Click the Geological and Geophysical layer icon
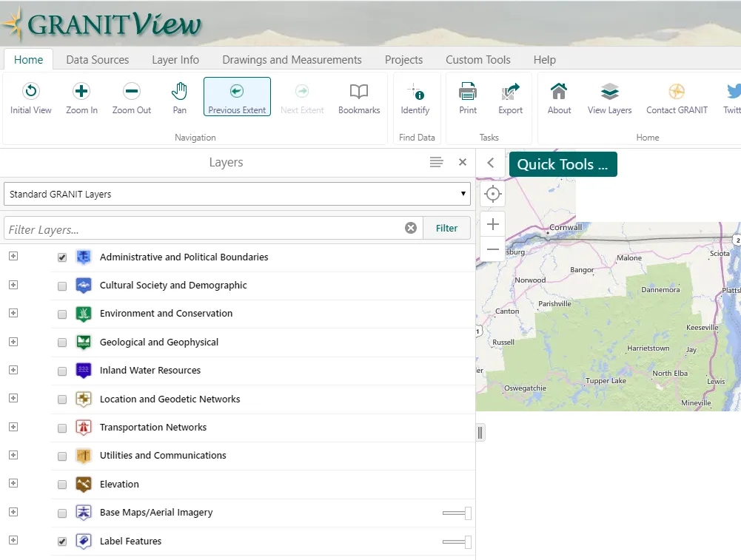Screen dimensions: 741x560 [x=84, y=343]
